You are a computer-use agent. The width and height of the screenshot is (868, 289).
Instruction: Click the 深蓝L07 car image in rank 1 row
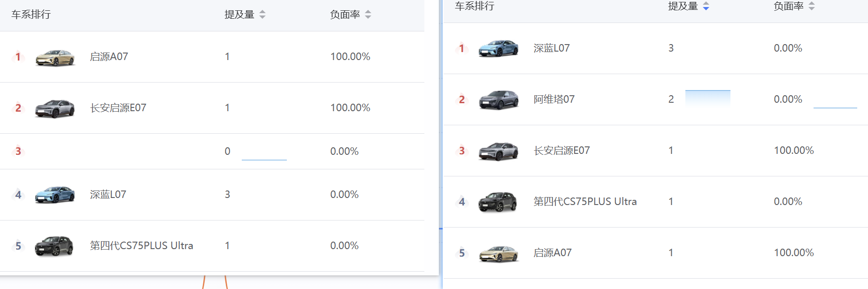pyautogui.click(x=499, y=48)
